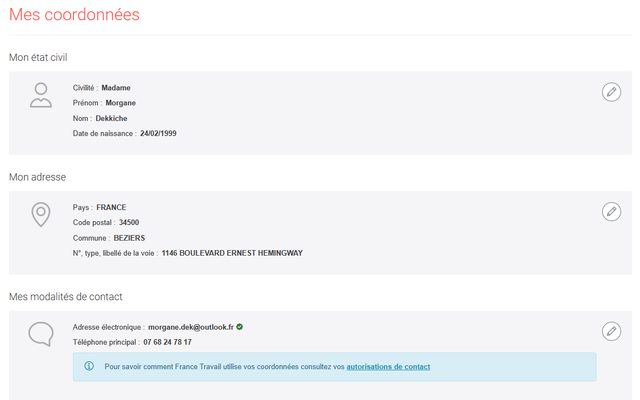Click address 1146 BOULEVARD ERNEST HEMINGWAY
This screenshot has width=640, height=400.
point(232,253)
